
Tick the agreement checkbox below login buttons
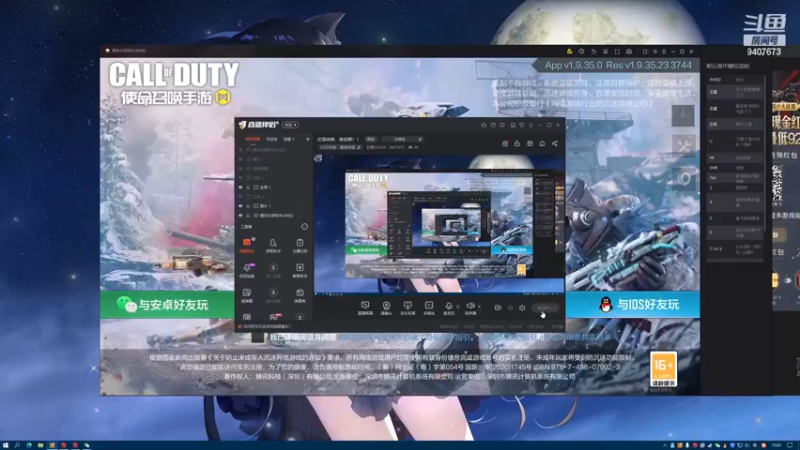pos(258,337)
